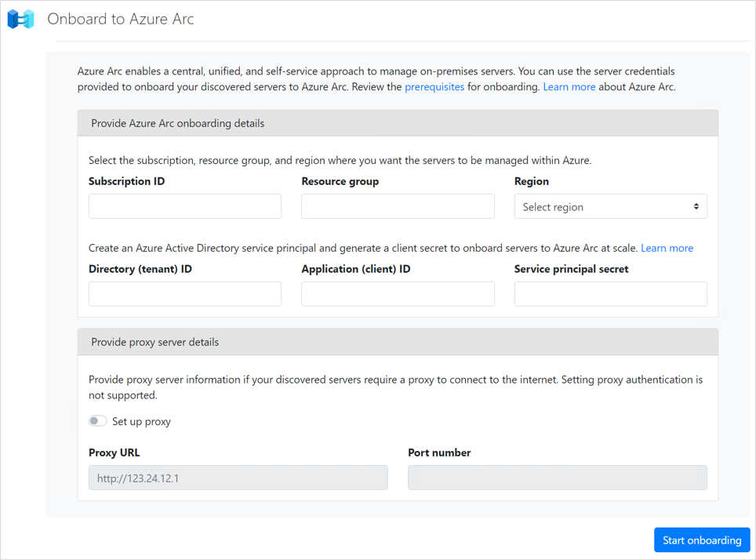Click Learn more about Azure Arc link
This screenshot has height=560, width=756.
(569, 87)
